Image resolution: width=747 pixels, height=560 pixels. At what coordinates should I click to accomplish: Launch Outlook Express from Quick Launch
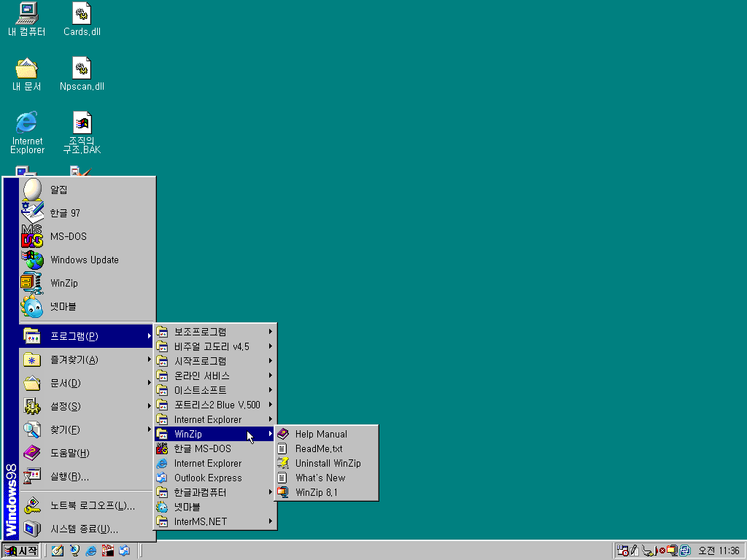124,551
